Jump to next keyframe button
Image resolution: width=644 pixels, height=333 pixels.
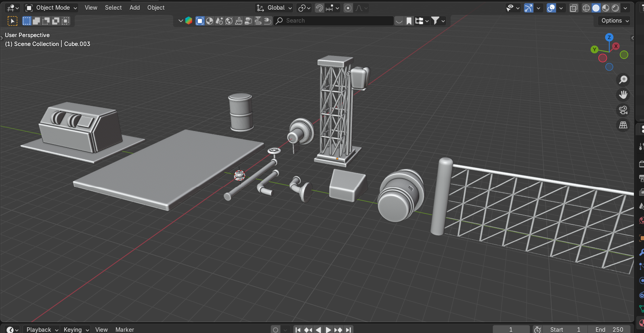tap(338, 330)
